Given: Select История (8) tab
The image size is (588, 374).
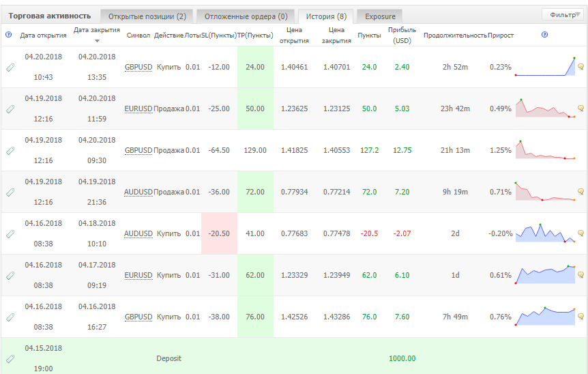Looking at the screenshot, I should coord(326,16).
